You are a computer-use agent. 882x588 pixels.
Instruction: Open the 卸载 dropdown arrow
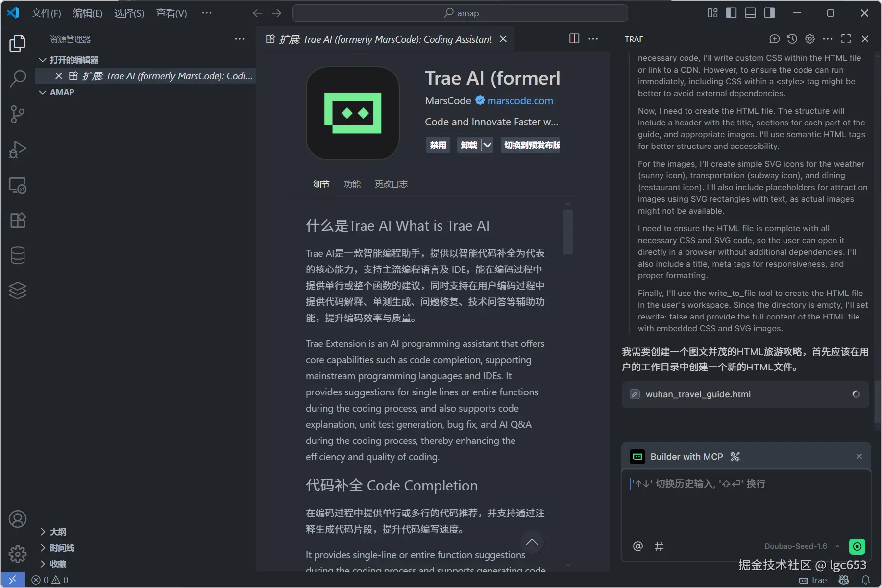488,145
